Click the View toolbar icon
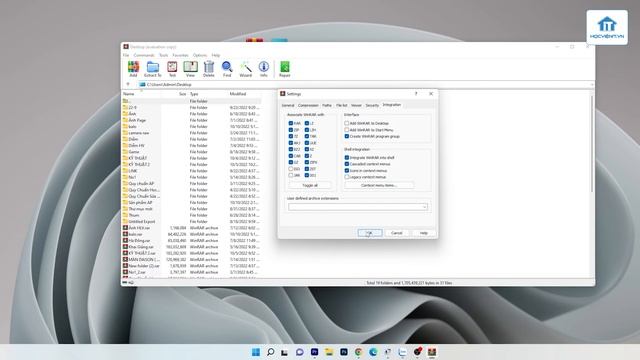 coord(190,69)
